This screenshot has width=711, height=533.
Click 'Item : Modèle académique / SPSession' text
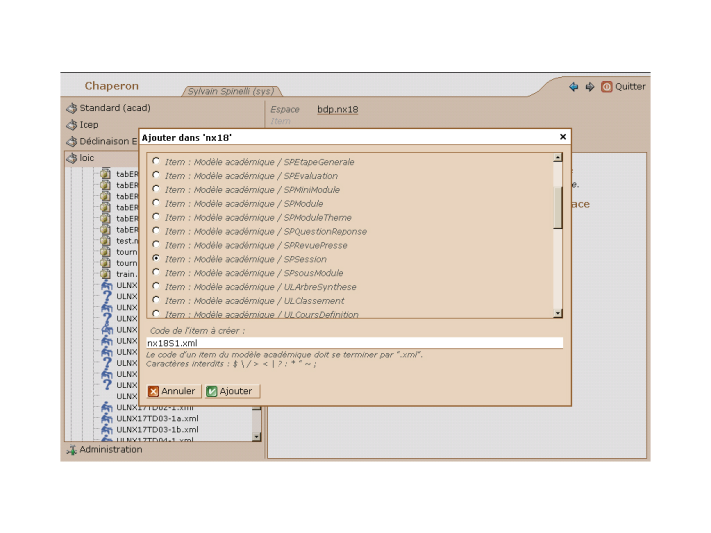(245, 259)
